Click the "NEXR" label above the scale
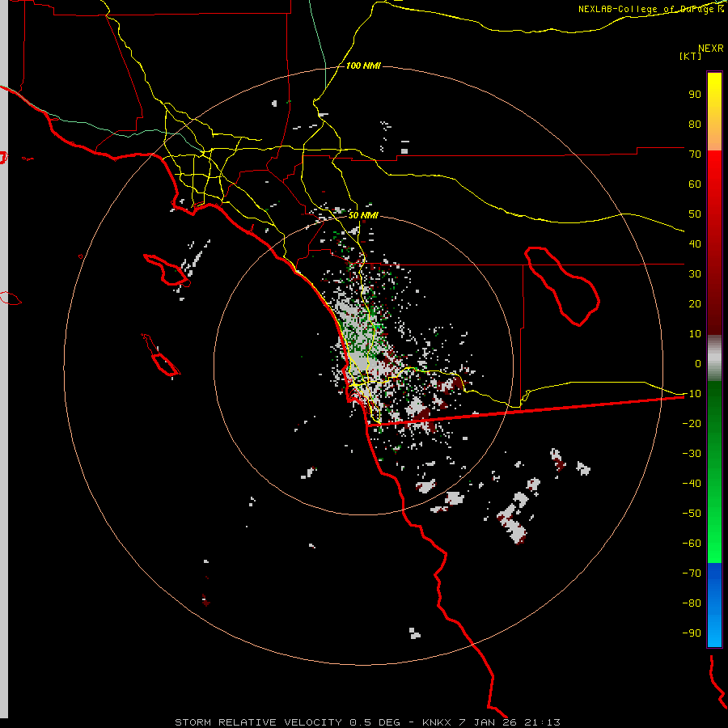 (711, 49)
